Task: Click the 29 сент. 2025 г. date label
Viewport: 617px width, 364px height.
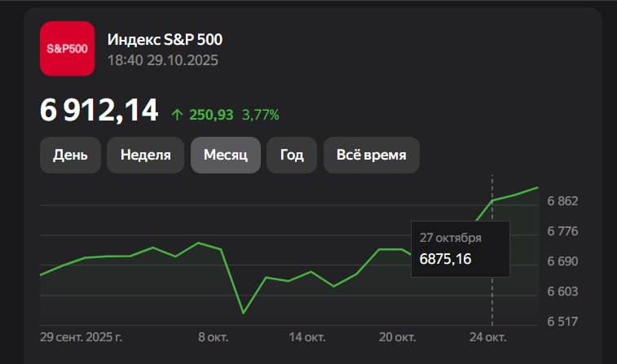Action: pyautogui.click(x=84, y=336)
